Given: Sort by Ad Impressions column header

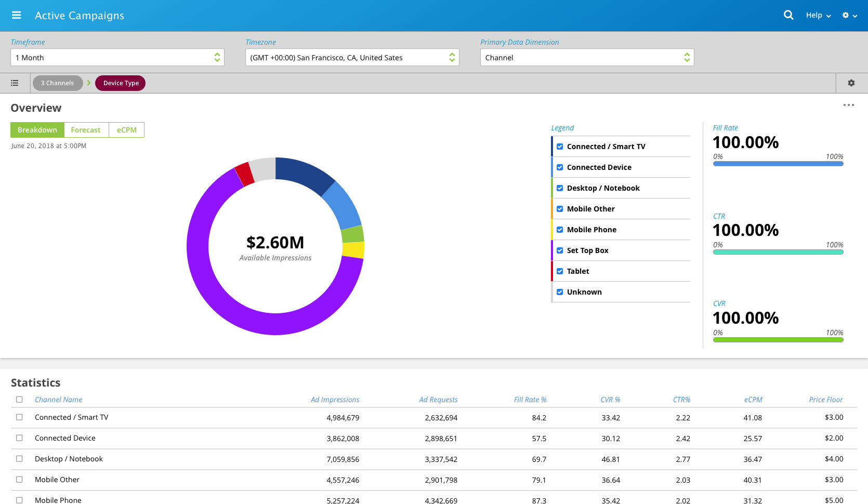Looking at the screenshot, I should (335, 400).
